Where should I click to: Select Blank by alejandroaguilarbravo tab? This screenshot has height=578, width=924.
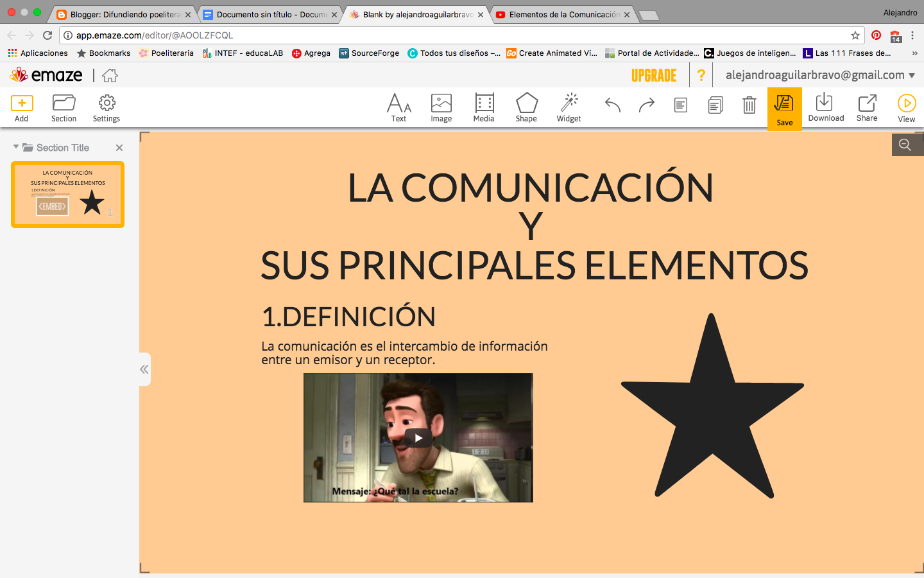417,14
